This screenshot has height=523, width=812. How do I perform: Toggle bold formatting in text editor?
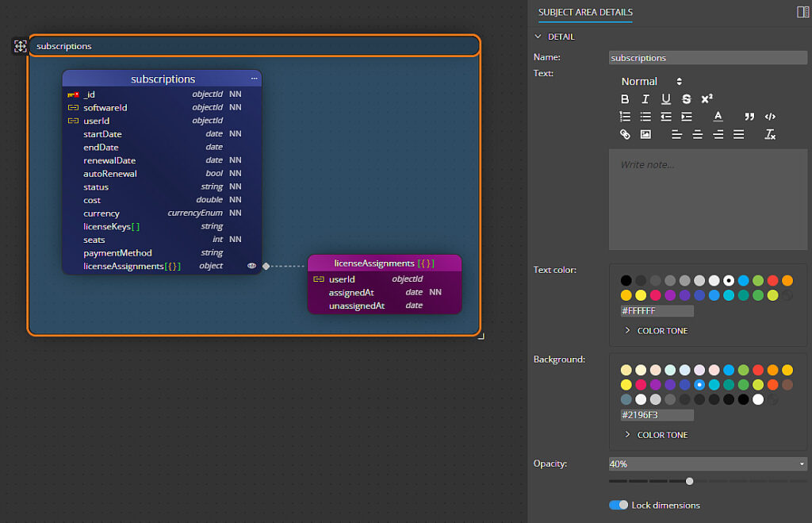(625, 99)
